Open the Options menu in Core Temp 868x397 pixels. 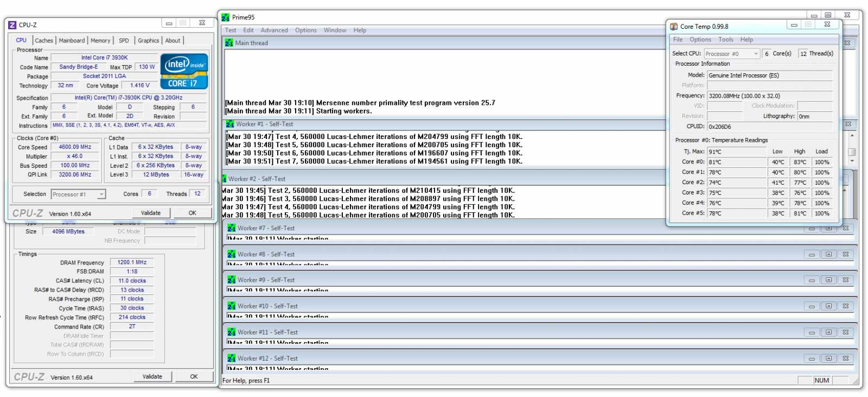[x=700, y=40]
